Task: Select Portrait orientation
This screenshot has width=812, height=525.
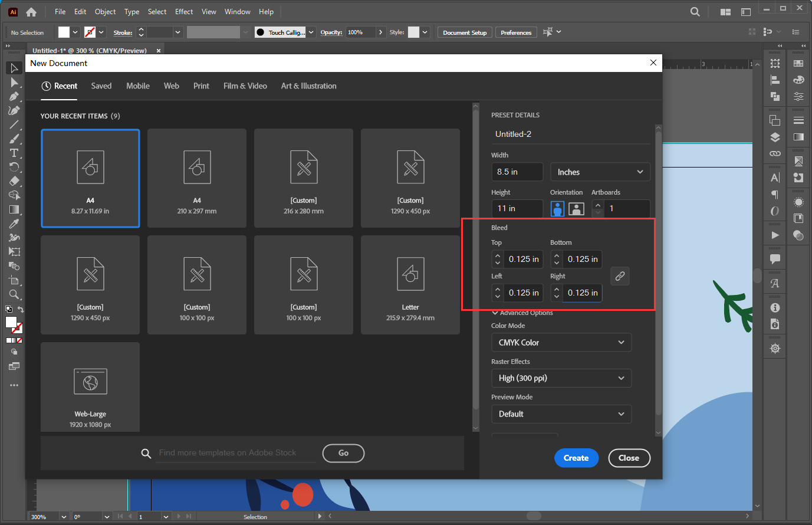Action: (557, 209)
